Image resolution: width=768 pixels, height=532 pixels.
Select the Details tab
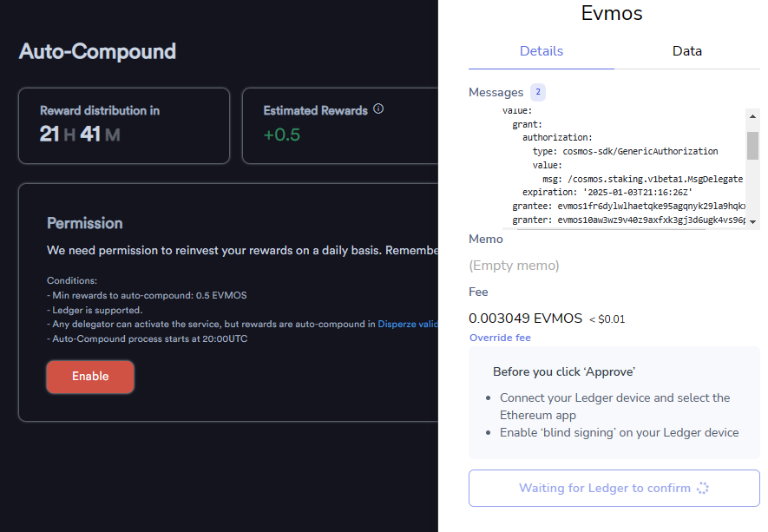coord(541,51)
